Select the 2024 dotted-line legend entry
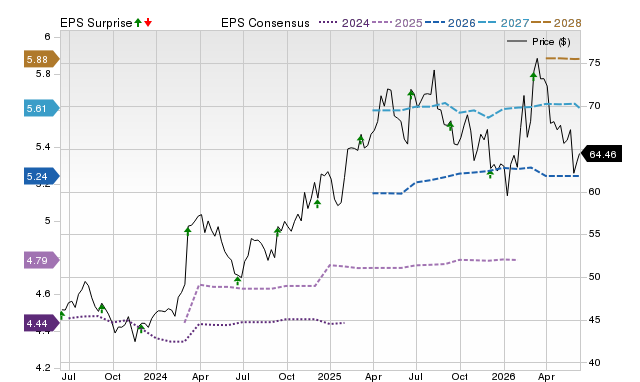 click(x=344, y=23)
